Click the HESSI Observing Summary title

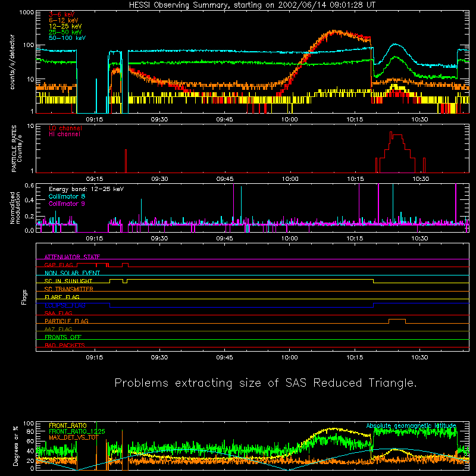coord(252,5)
